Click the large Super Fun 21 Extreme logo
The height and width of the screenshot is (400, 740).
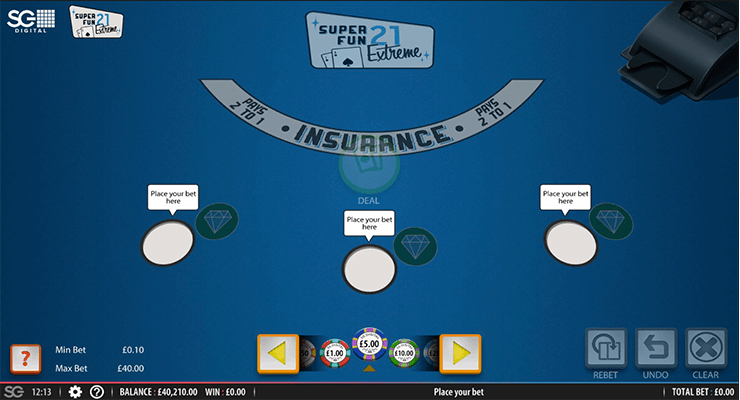[370, 40]
